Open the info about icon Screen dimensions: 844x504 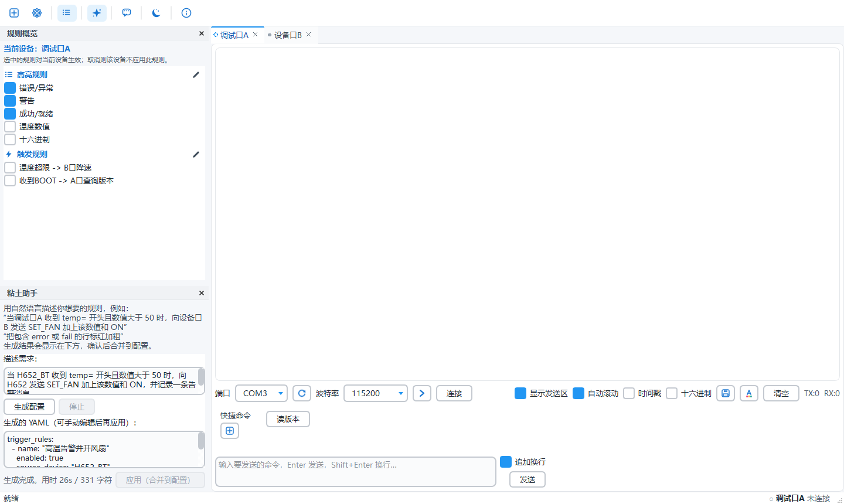(186, 13)
